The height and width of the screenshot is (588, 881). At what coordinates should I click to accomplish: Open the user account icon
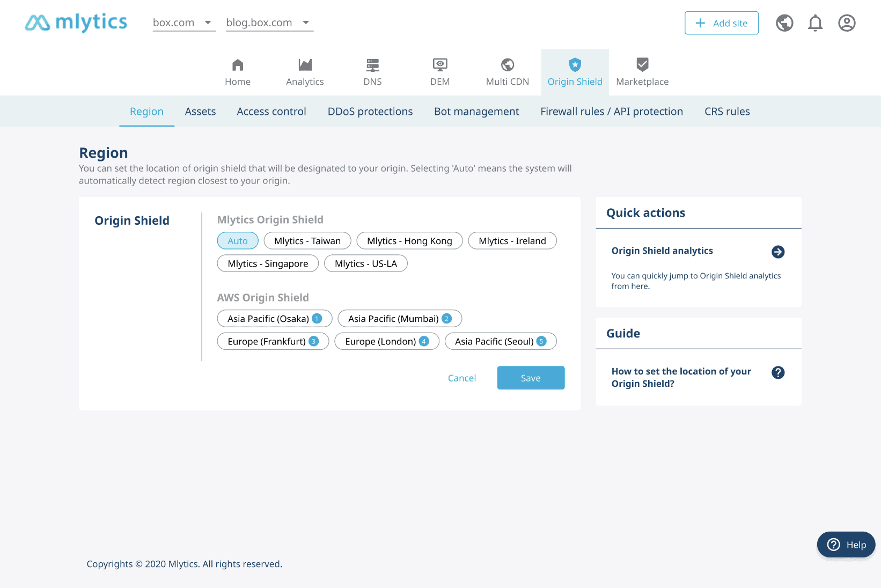point(847,23)
